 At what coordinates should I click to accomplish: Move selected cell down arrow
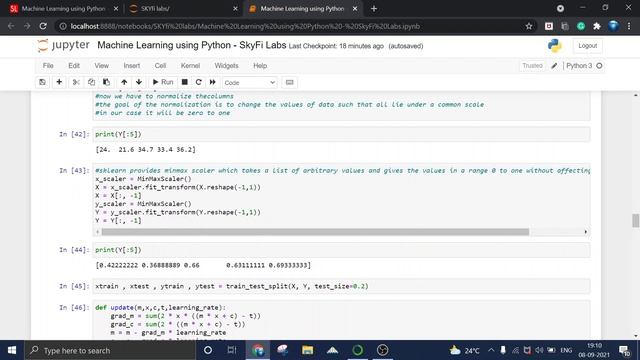(139, 82)
